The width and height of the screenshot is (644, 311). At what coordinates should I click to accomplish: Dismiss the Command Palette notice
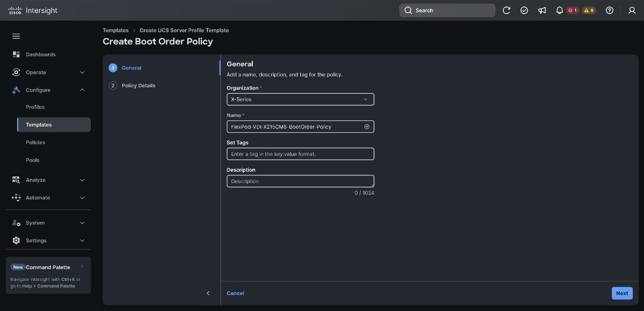(82, 266)
